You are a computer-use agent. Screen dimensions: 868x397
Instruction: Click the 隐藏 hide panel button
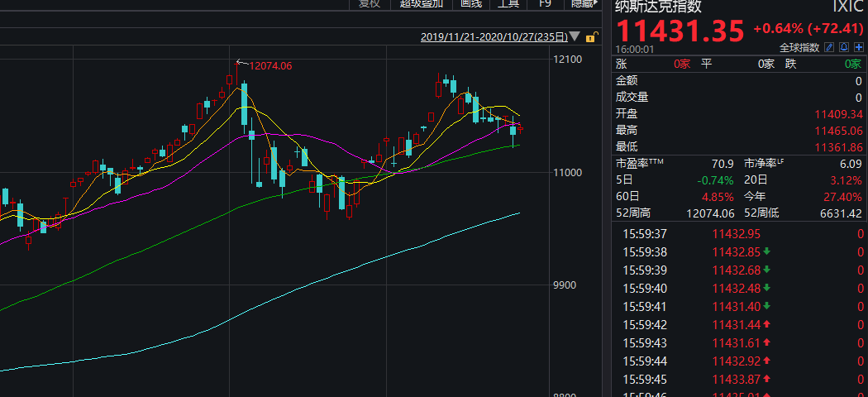click(x=582, y=4)
